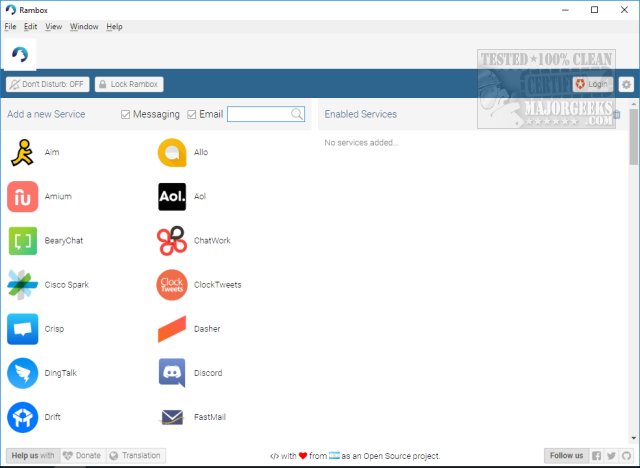Screen dimensions: 640x468
Task: Toggle the Messaging filter checkbox
Action: coord(125,114)
